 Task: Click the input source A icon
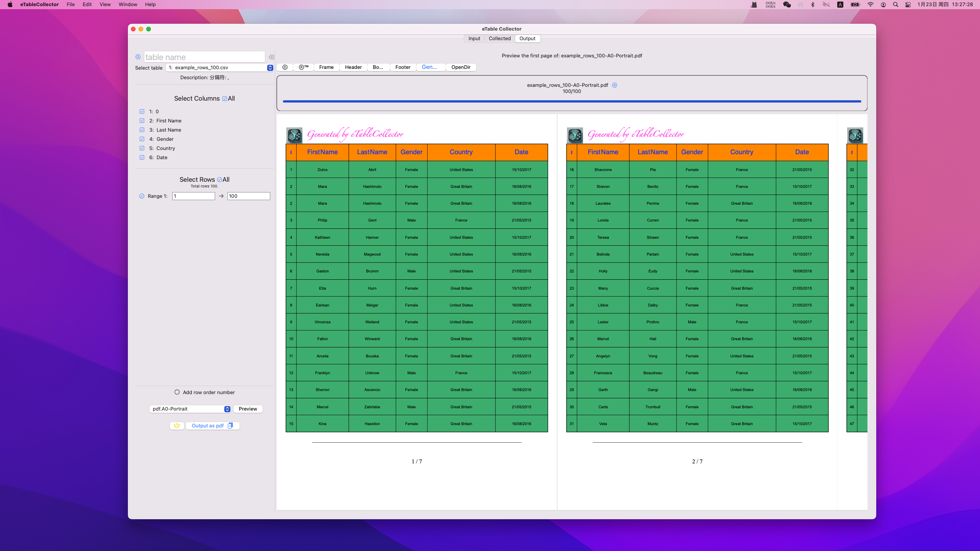tap(840, 5)
